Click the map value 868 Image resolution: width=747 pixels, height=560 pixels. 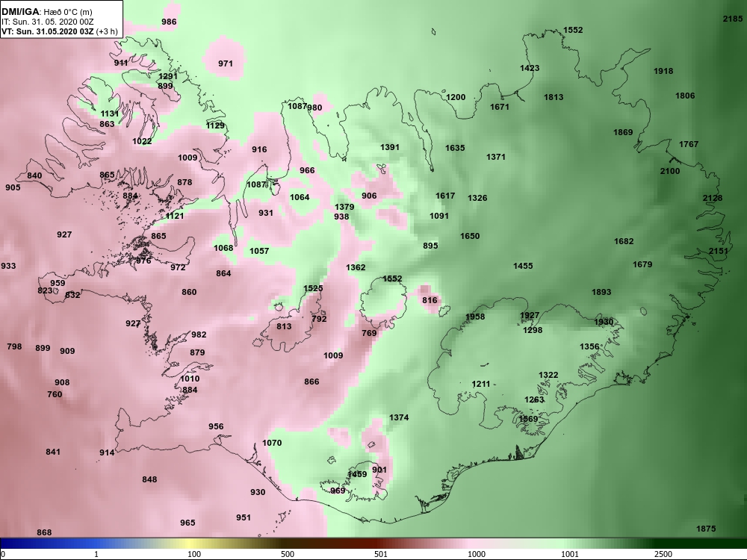pyautogui.click(x=44, y=532)
